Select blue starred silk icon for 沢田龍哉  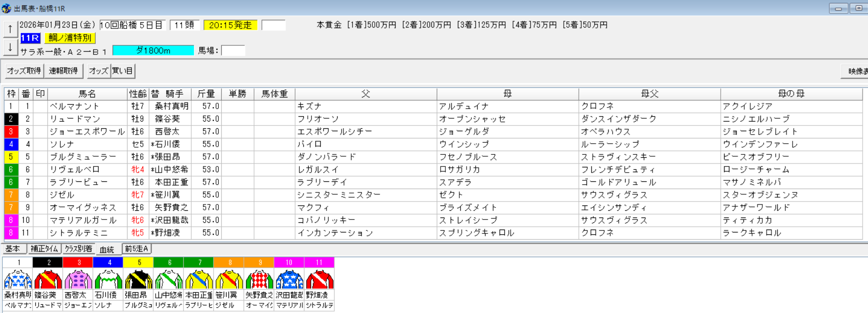[289, 279]
